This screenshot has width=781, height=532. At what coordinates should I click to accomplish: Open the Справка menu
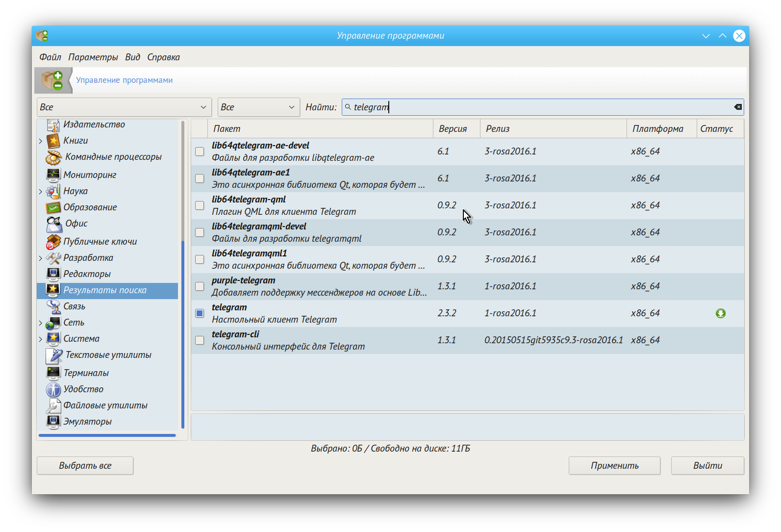(163, 57)
